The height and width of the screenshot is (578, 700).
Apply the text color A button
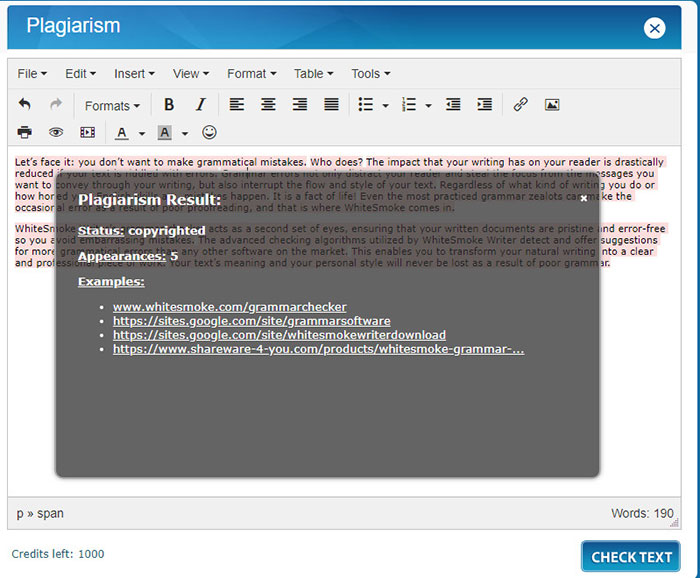pos(121,133)
